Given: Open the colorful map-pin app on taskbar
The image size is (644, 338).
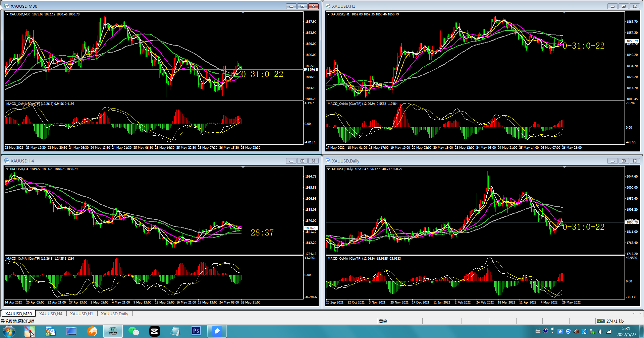Looking at the screenshot, I should tap(30, 331).
